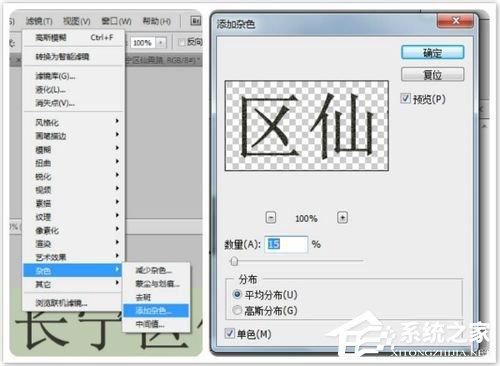
Task: Expand the 像素化 submenu
Action: click(x=73, y=230)
